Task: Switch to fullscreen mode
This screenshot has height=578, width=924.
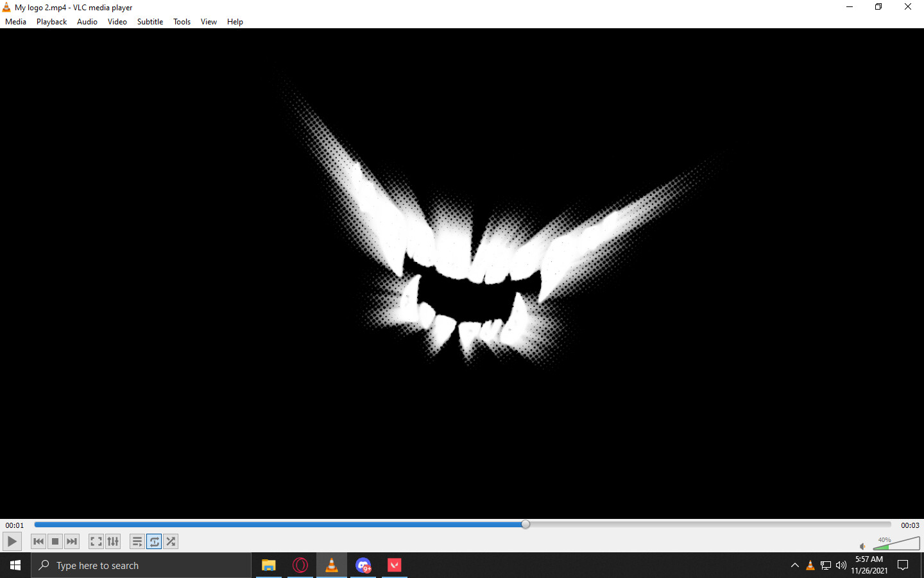Action: 96,541
